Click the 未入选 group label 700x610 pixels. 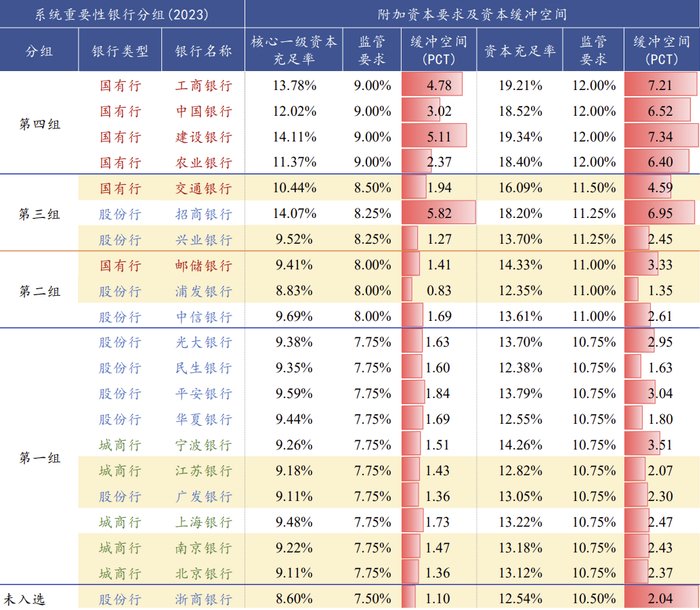24,599
